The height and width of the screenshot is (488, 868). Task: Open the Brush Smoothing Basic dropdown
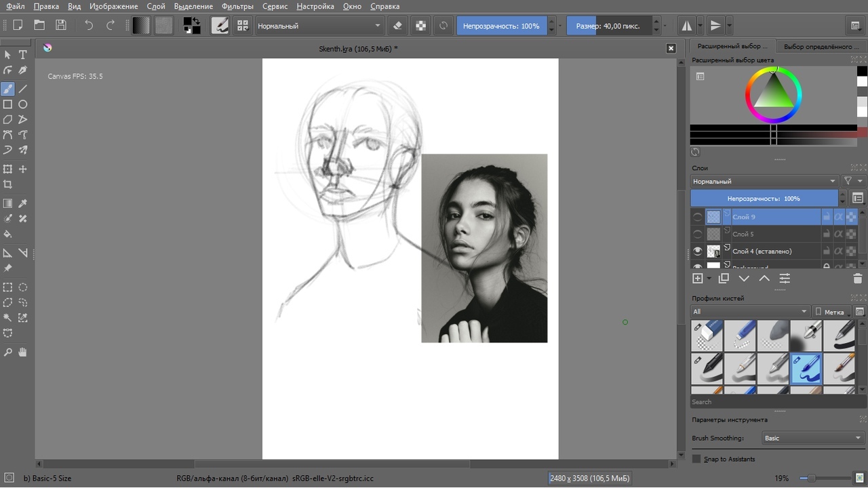click(813, 438)
